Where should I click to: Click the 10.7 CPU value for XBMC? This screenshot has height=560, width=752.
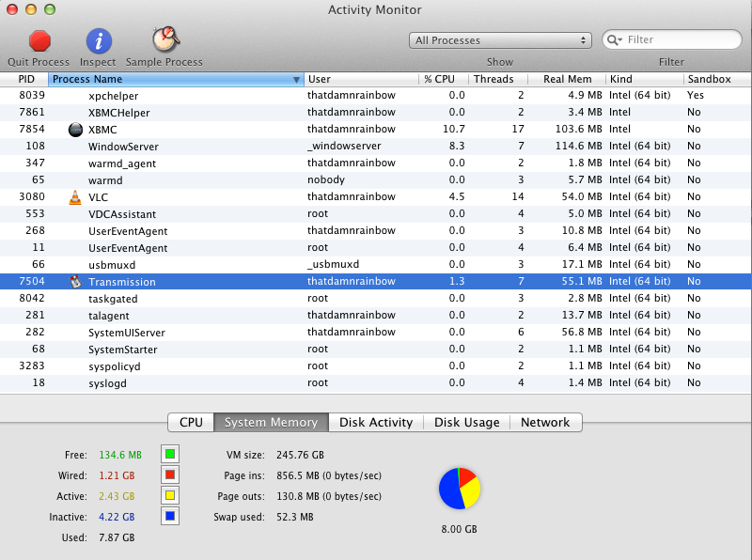click(454, 129)
